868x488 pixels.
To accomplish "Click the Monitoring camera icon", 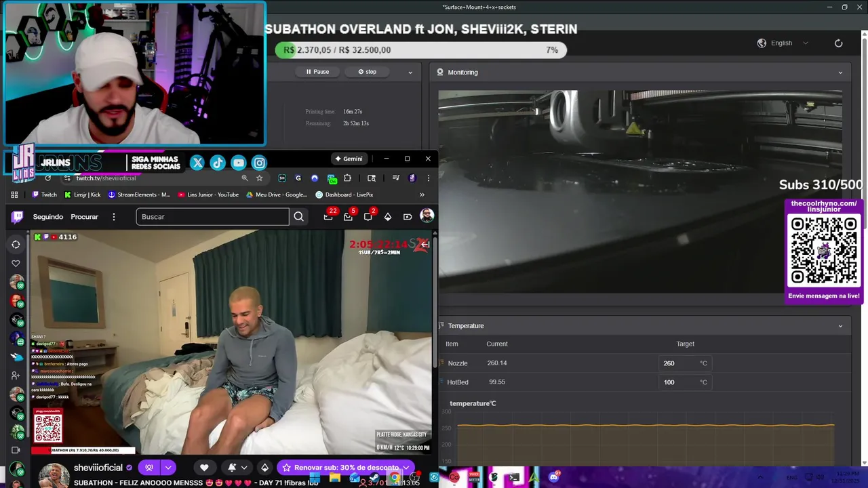I will click(x=440, y=72).
